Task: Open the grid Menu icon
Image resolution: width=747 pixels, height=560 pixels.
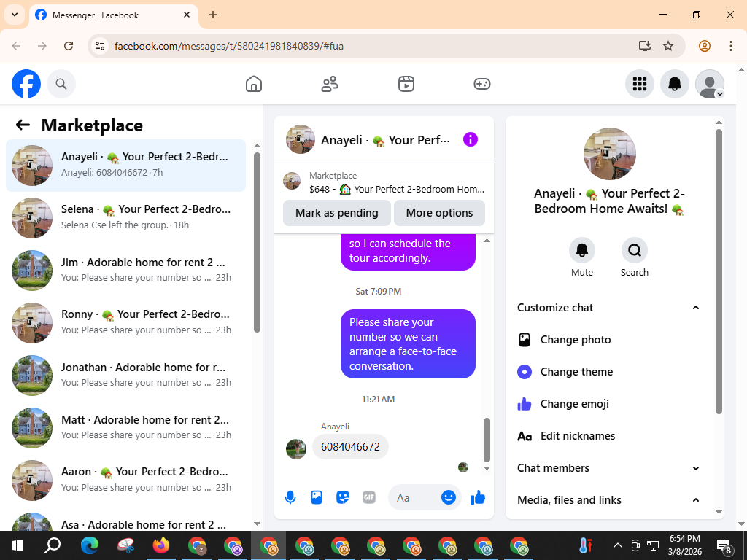Action: [x=639, y=84]
